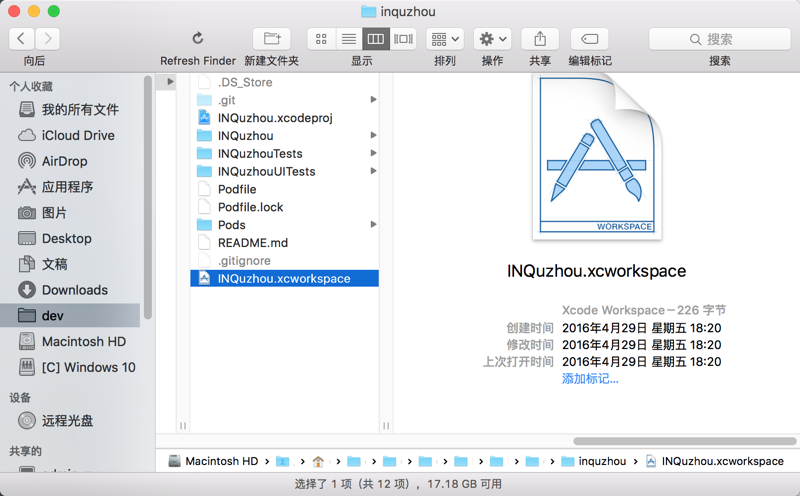
Task: Switch to icon view
Action: coord(321,39)
